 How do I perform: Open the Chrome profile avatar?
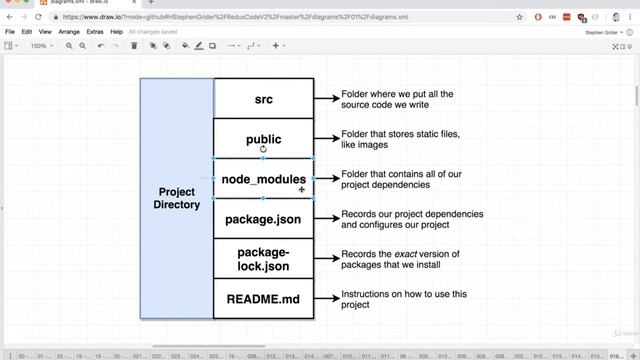pos(616,17)
